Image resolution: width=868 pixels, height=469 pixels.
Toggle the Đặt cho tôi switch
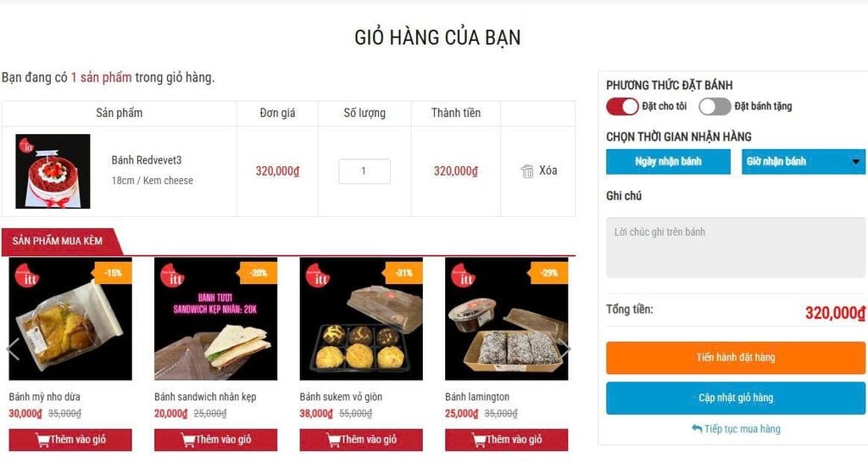[x=622, y=106]
